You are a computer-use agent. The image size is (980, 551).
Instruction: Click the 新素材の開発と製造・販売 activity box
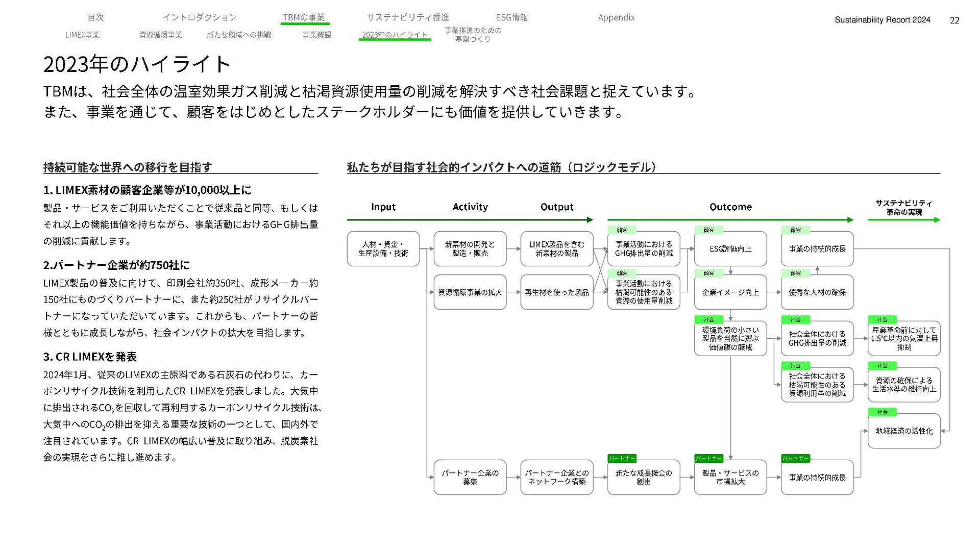coord(470,249)
